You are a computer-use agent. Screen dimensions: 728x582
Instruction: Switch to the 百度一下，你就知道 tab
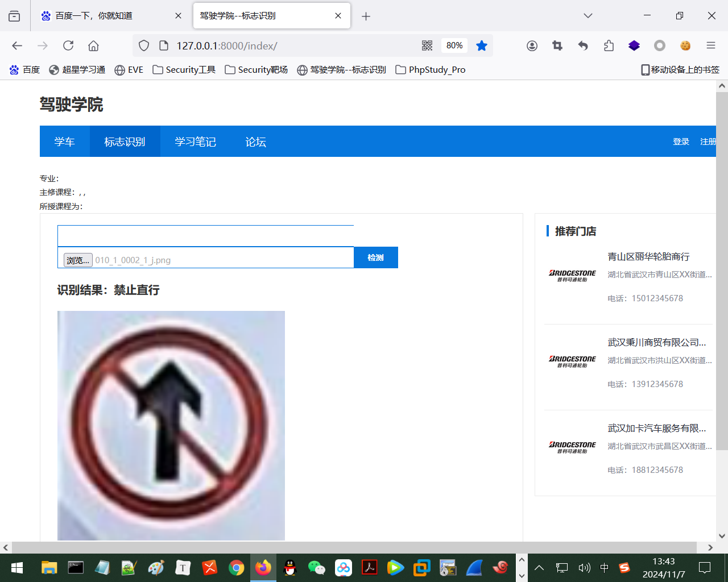tap(111, 16)
